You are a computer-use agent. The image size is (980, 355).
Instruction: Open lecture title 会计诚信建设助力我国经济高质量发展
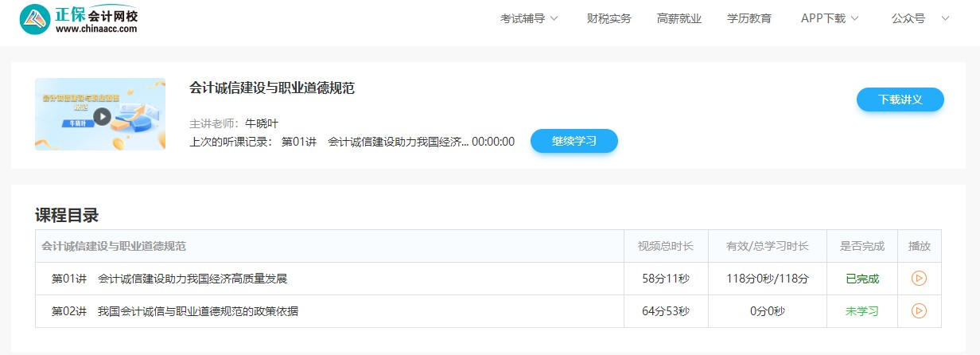[192, 279]
